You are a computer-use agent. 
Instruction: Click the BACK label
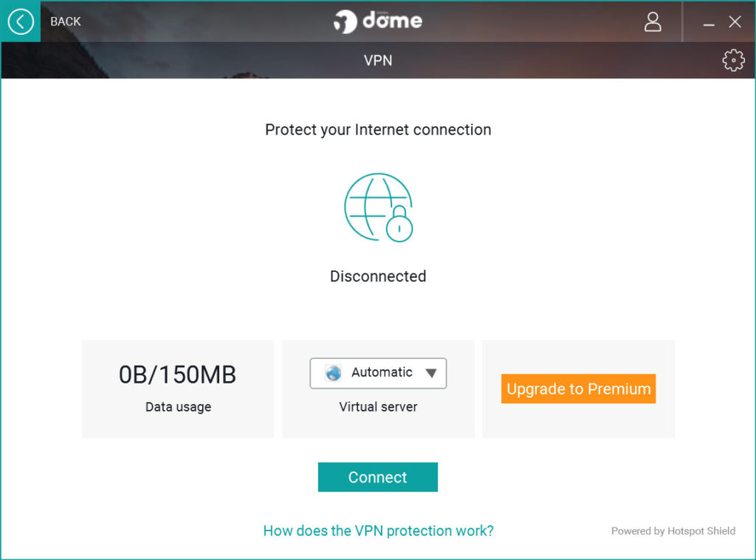[x=65, y=21]
